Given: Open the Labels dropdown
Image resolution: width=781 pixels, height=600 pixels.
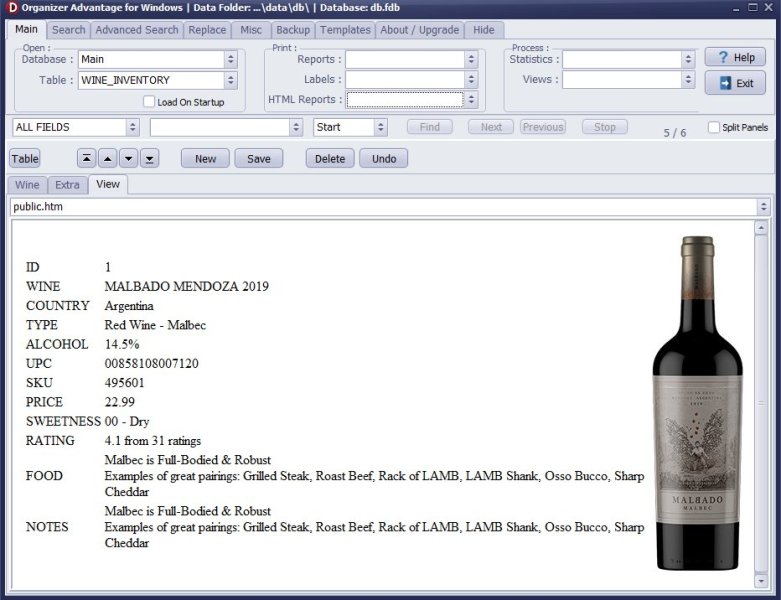Looking at the screenshot, I should pos(471,80).
